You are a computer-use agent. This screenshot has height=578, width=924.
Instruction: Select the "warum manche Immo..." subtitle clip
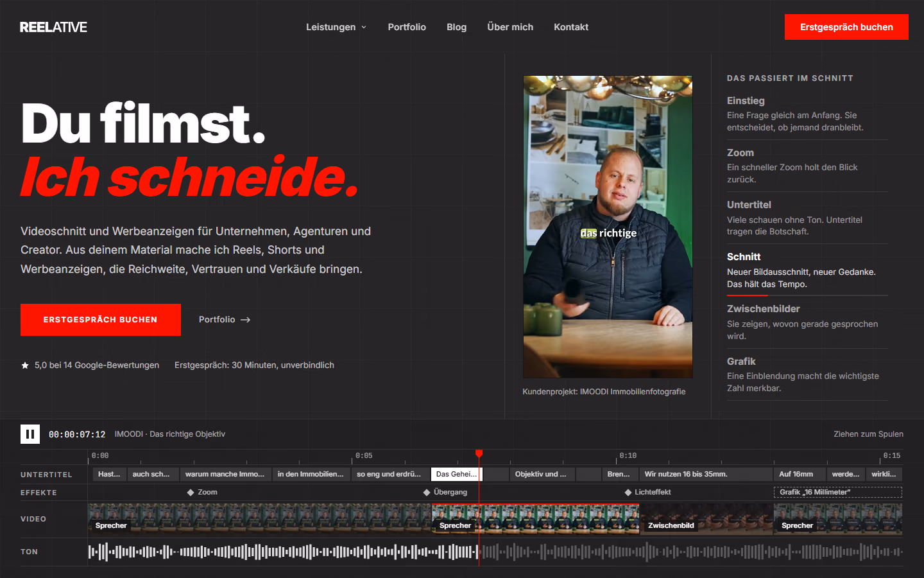[x=225, y=475]
